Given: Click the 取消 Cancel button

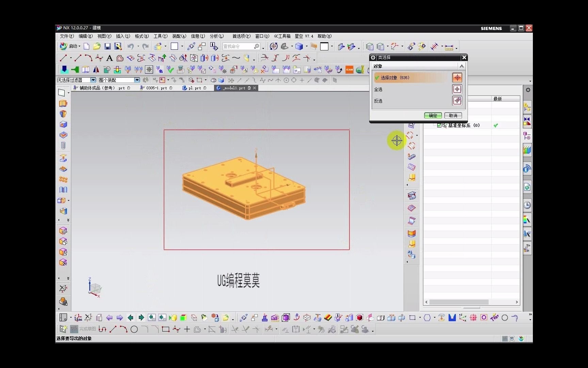Looking at the screenshot, I should pos(453,116).
